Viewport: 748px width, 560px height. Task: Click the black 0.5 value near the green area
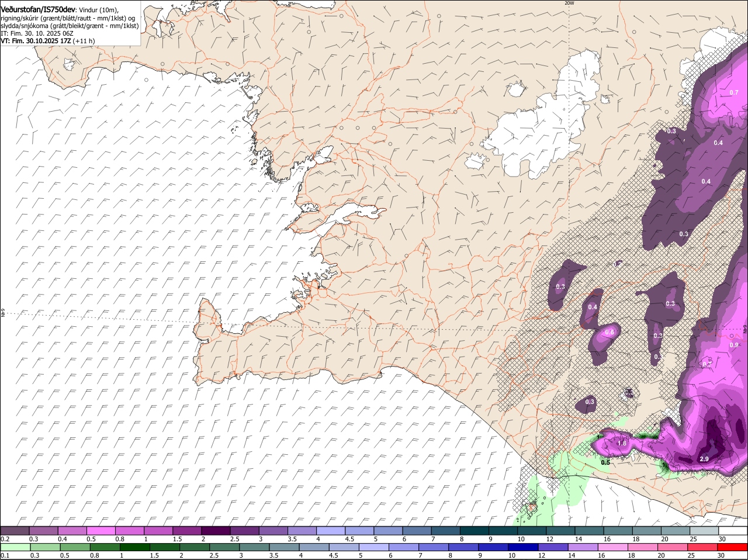coord(605,462)
